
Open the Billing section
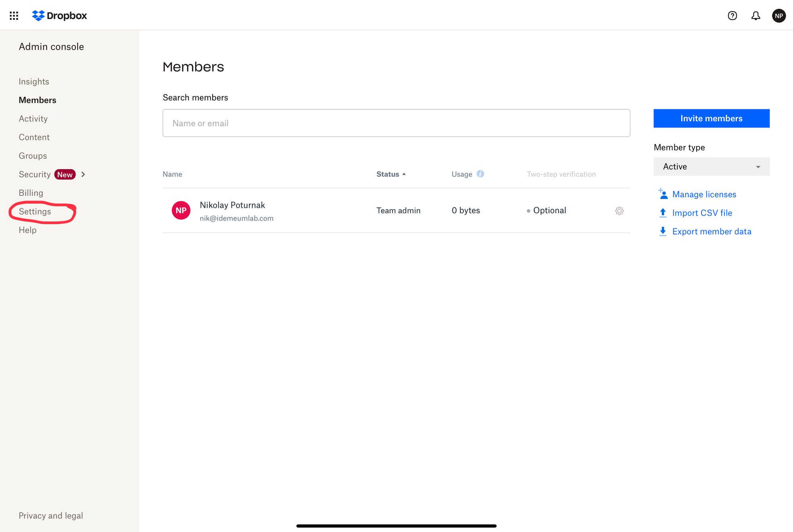coord(31,193)
